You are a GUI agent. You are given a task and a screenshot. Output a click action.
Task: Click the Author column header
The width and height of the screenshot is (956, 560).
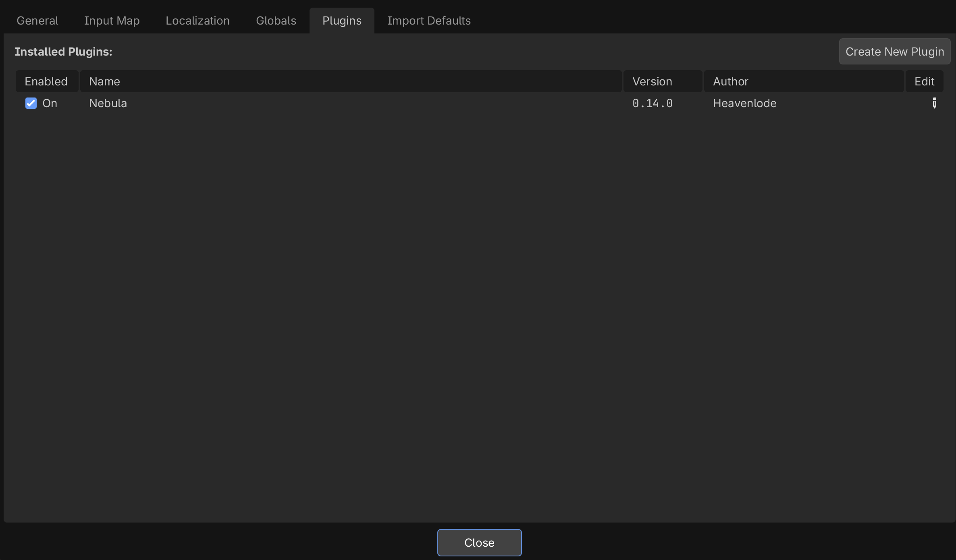[x=730, y=81]
